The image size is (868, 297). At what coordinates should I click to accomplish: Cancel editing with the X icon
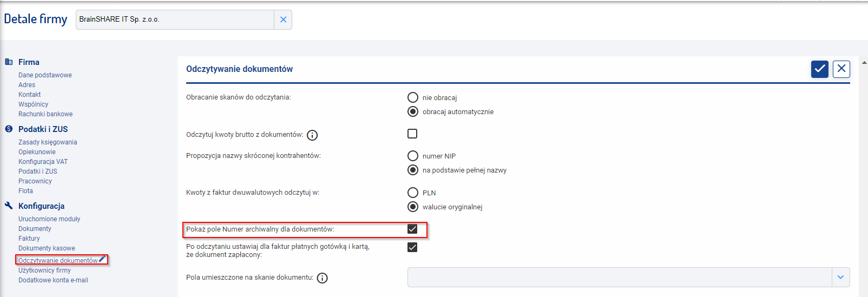tap(841, 69)
